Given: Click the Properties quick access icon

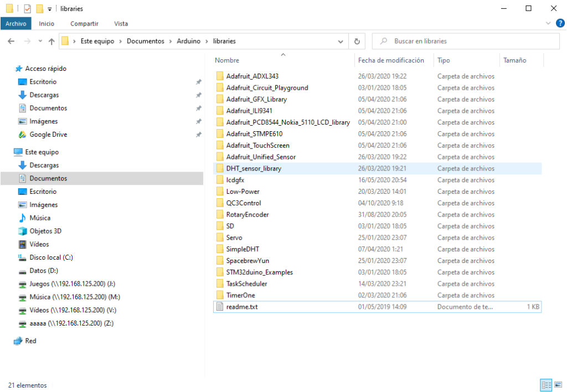Looking at the screenshot, I should click(x=28, y=9).
